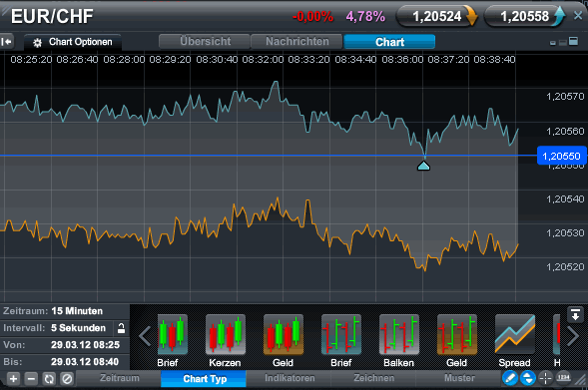
Task: Open the Zeichnen bottom tab
Action: tap(374, 378)
